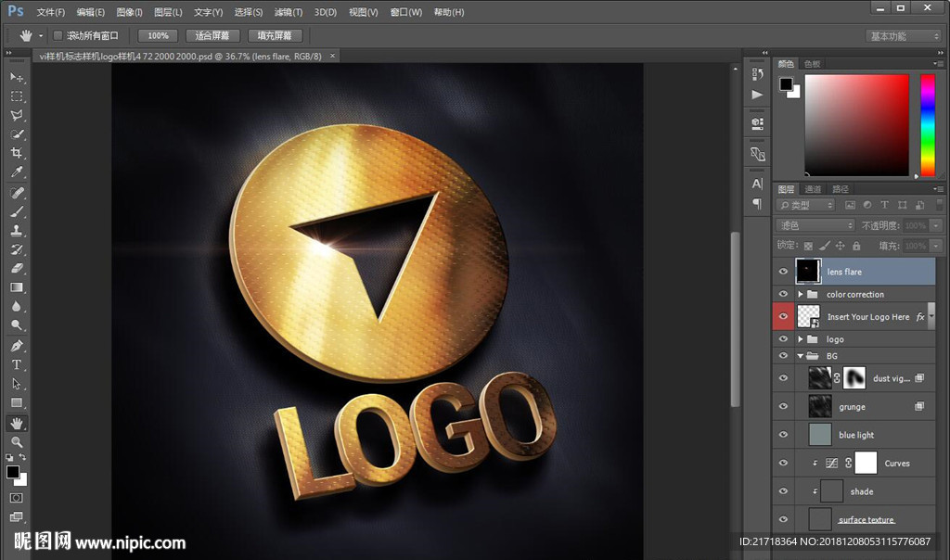Select the Eraser tool
950x560 pixels.
pos(17,269)
